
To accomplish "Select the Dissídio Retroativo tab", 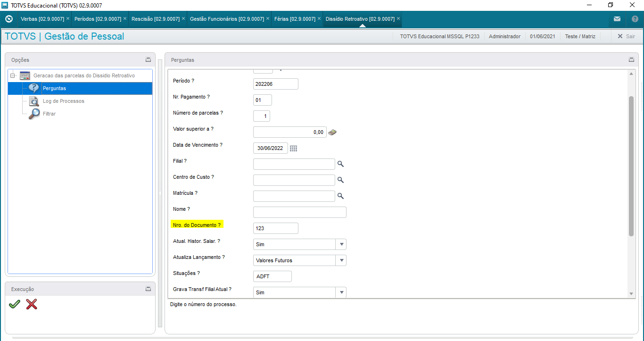I will [360, 19].
